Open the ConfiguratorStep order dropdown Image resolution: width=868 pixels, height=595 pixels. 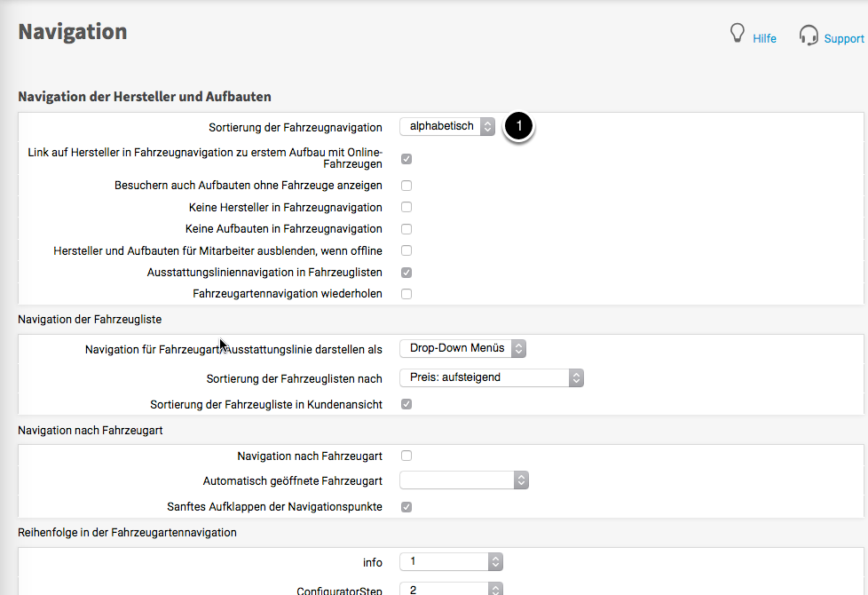(x=451, y=589)
